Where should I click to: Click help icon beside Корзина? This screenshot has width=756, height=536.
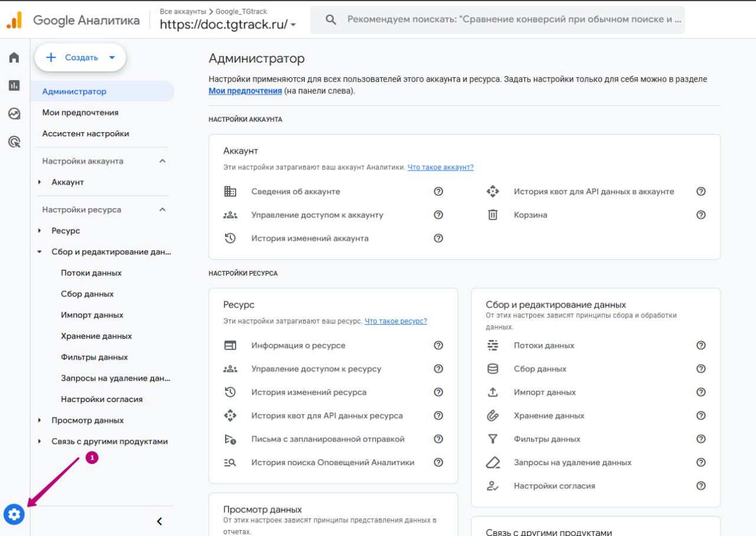pyautogui.click(x=700, y=215)
